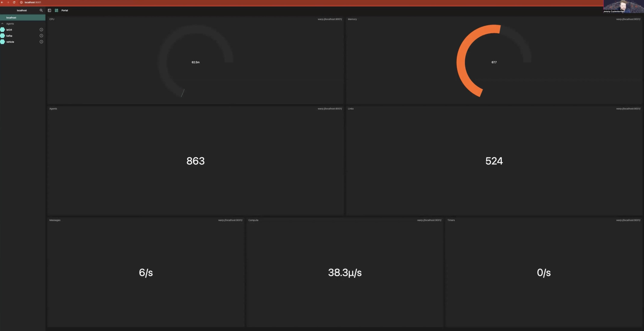Click the localhost title in sidebar header
This screenshot has height=331, width=644.
(x=22, y=10)
